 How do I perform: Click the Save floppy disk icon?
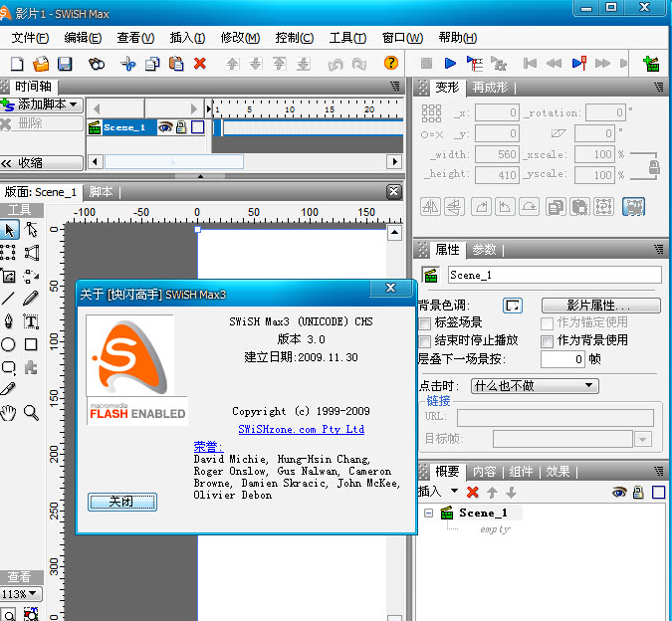click(x=65, y=64)
